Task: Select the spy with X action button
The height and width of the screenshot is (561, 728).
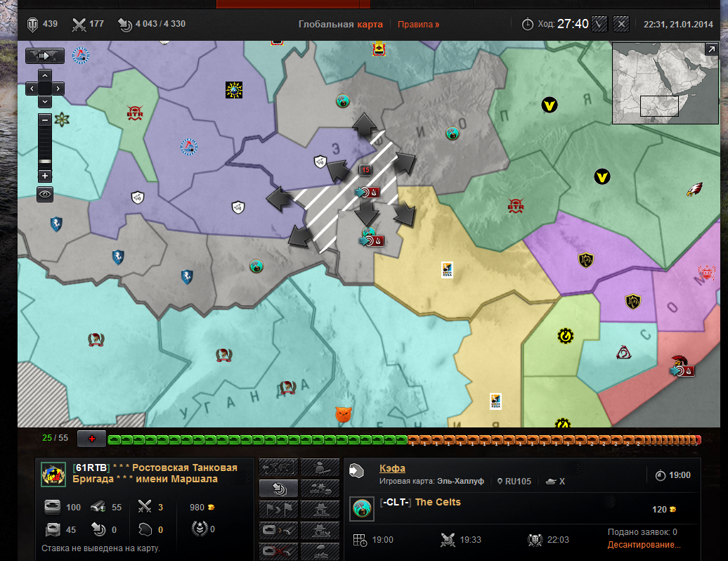Action: [x=320, y=530]
